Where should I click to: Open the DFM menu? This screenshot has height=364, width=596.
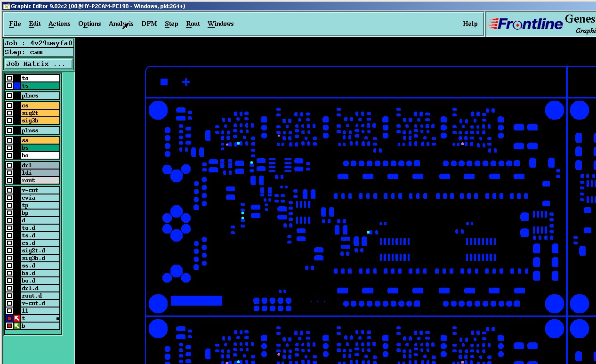coord(149,24)
